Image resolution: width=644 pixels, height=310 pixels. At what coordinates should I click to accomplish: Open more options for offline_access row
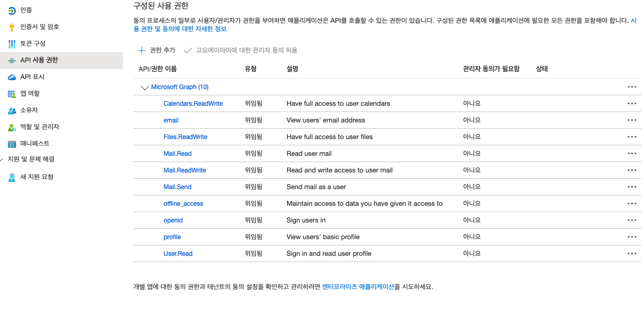tap(632, 204)
